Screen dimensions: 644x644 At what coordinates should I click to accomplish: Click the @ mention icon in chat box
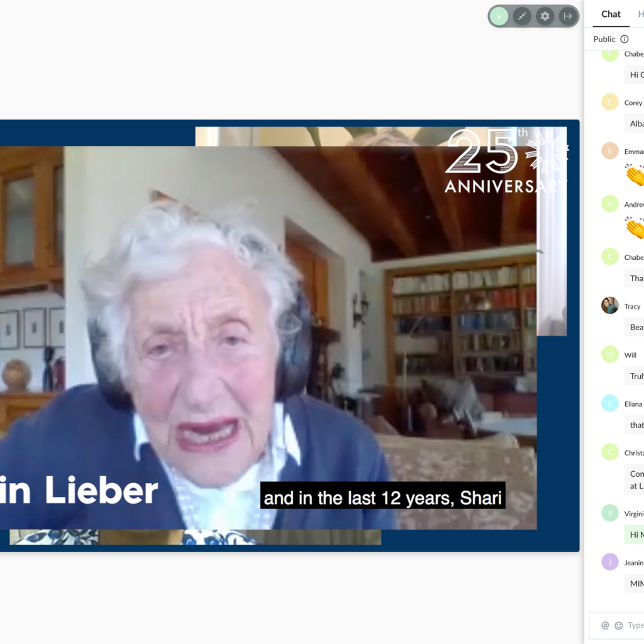605,625
